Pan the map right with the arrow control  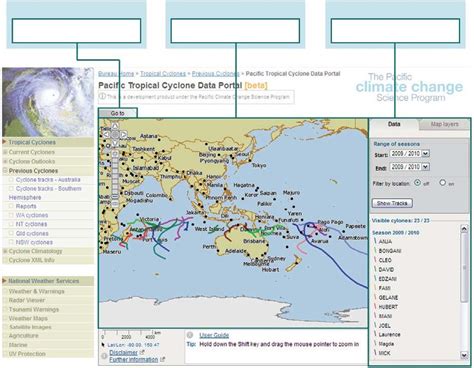point(123,134)
